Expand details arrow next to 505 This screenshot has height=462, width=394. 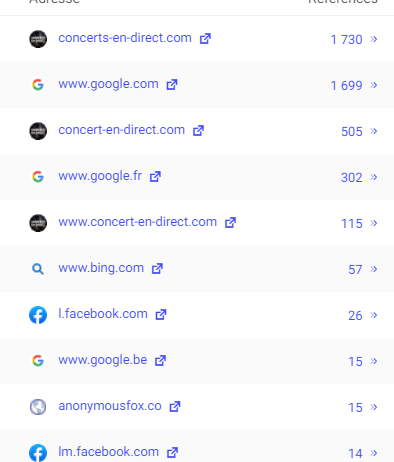[x=374, y=131]
